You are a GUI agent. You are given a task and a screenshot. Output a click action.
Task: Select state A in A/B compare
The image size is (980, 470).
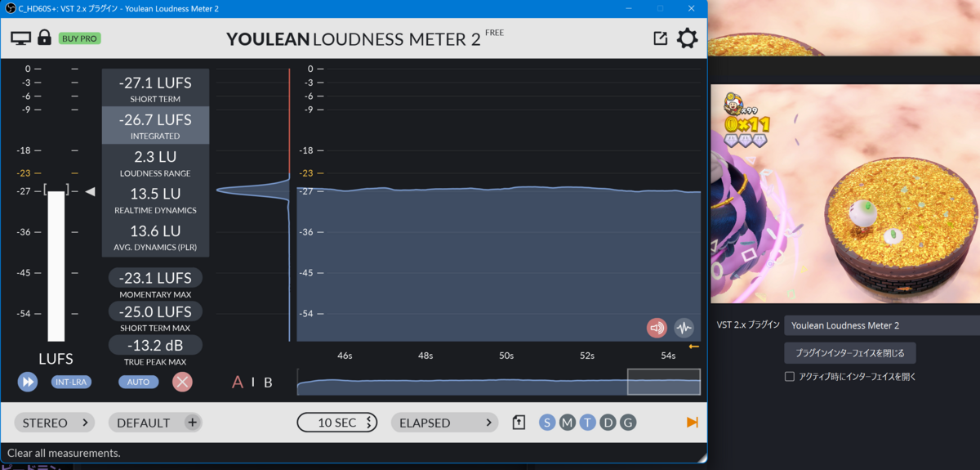pos(238,382)
